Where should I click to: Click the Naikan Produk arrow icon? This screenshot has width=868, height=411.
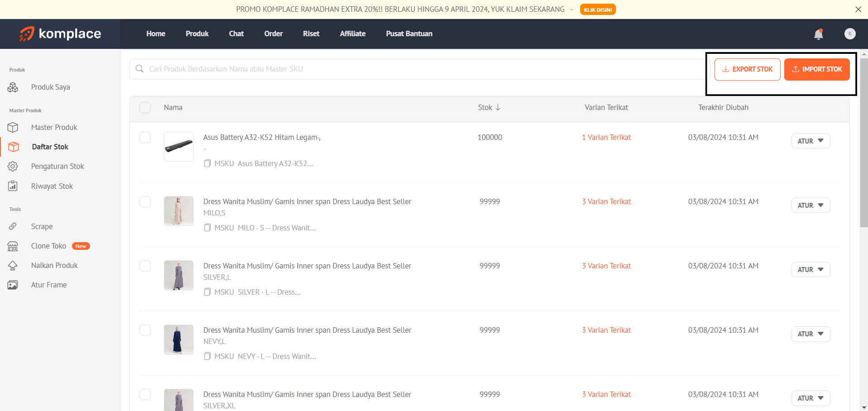point(13,265)
